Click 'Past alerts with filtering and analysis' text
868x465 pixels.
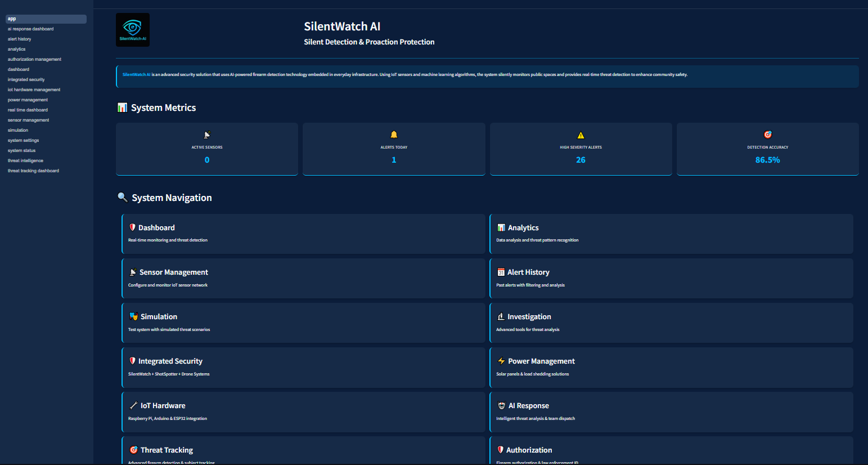pyautogui.click(x=530, y=285)
